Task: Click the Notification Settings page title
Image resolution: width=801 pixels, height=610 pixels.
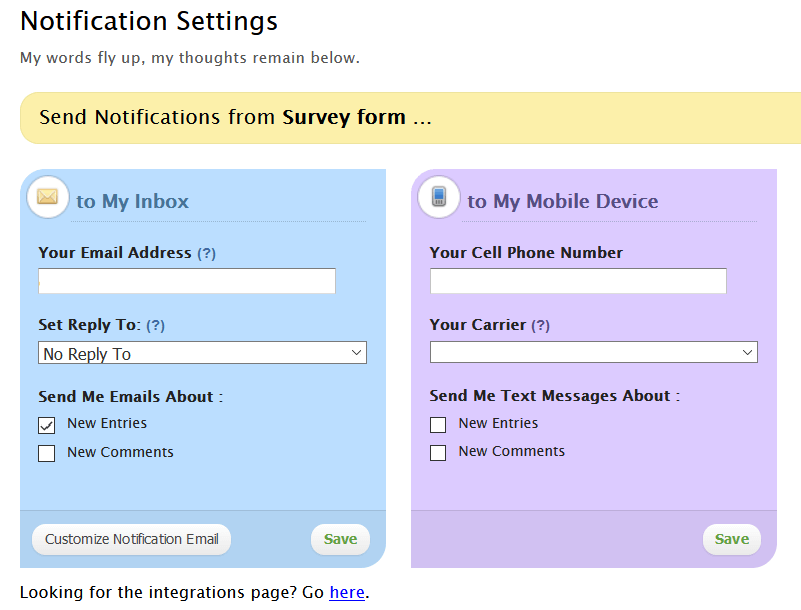Action: click(149, 21)
